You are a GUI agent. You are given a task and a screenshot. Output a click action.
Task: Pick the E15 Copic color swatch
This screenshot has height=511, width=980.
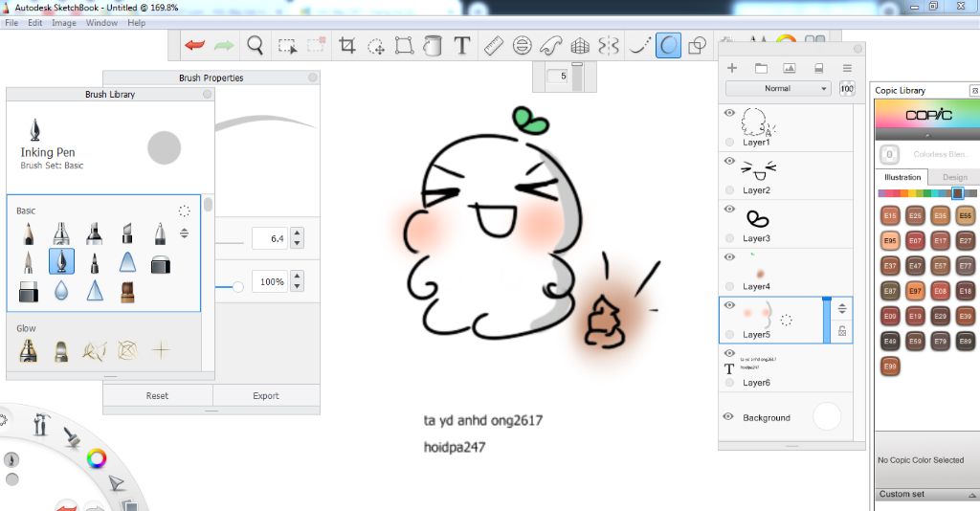pyautogui.click(x=890, y=215)
